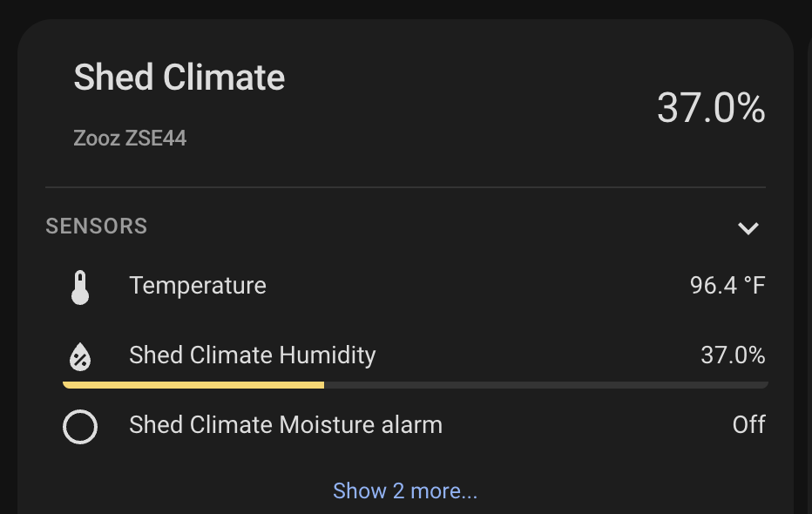Image resolution: width=812 pixels, height=514 pixels.
Task: Click the divider line above SENSORS
Action: point(405,187)
